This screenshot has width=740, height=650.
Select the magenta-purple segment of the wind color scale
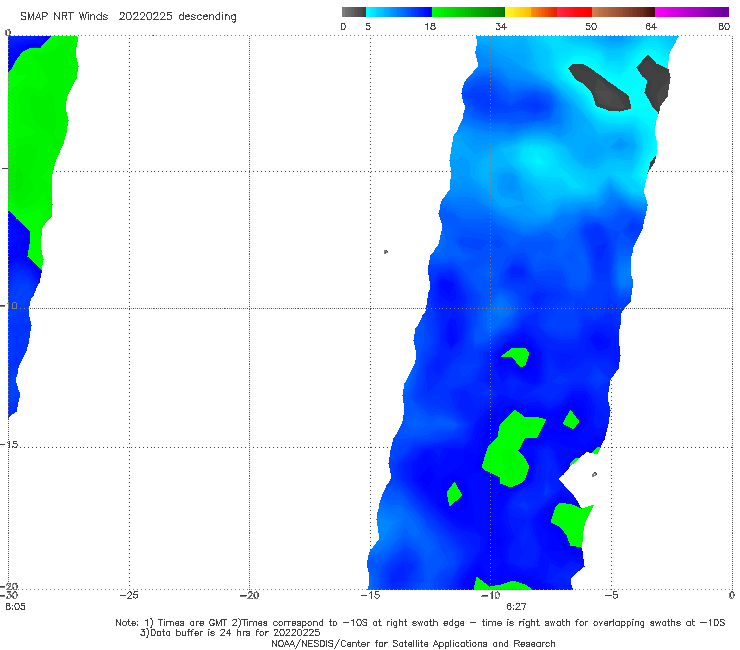[692, 12]
